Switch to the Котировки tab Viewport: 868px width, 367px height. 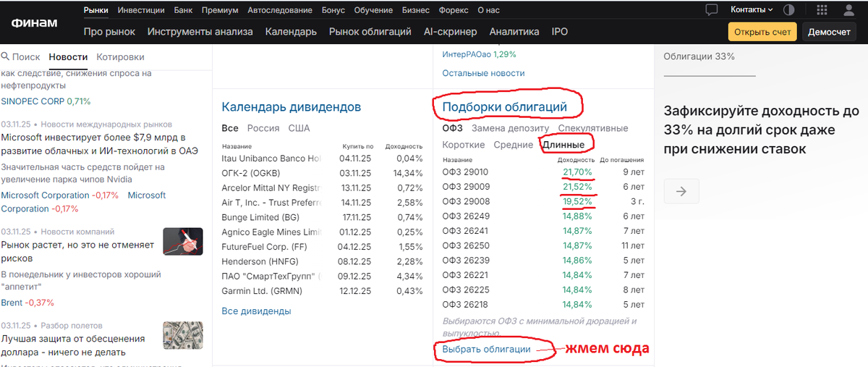tap(120, 56)
